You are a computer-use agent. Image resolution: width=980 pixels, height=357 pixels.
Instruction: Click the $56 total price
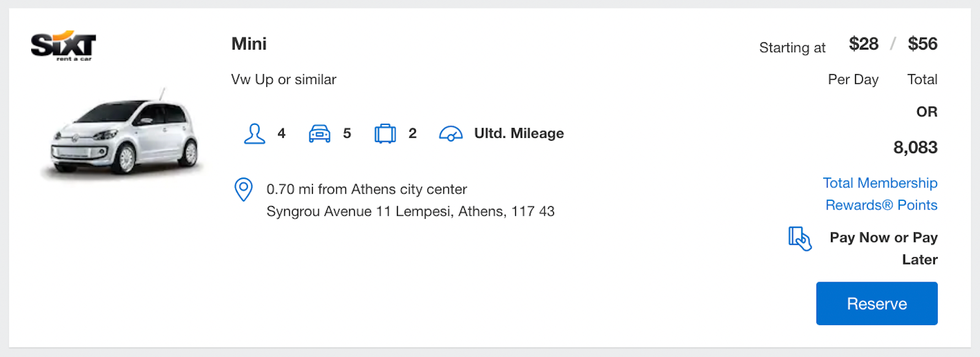(922, 44)
